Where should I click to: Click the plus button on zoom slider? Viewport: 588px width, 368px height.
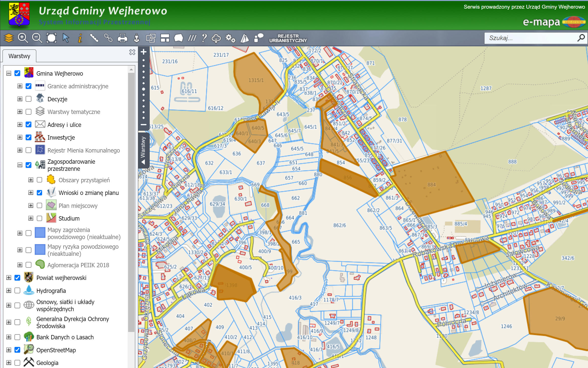144,52
